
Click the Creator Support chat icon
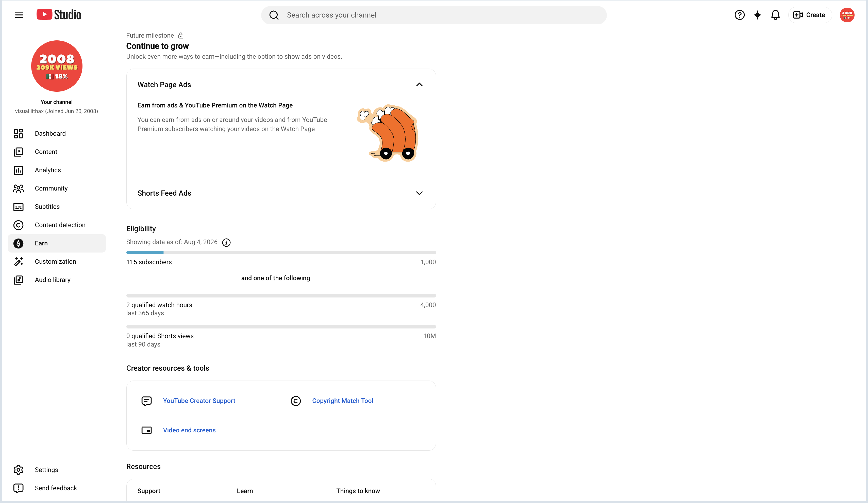coord(146,401)
